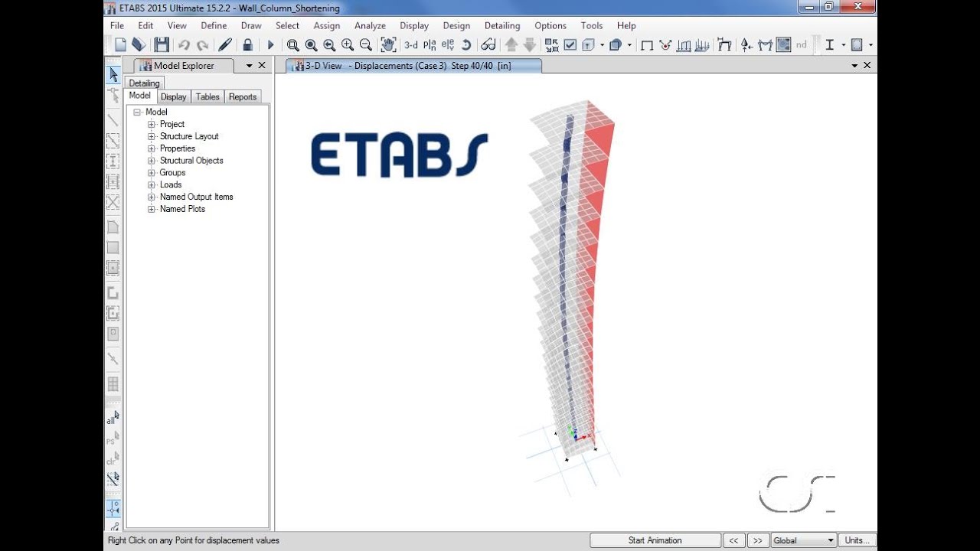
Task: Open the Detailing tab in Model Explorer
Action: coord(144,83)
